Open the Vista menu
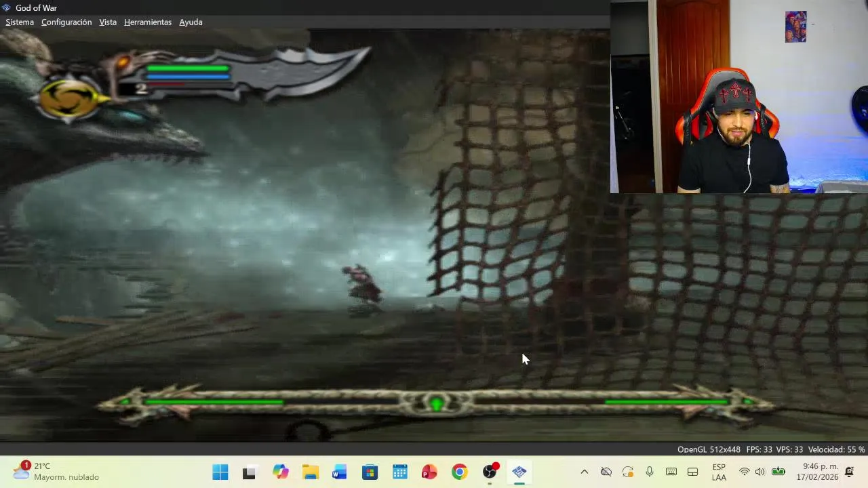Image resolution: width=868 pixels, height=488 pixels. click(108, 22)
